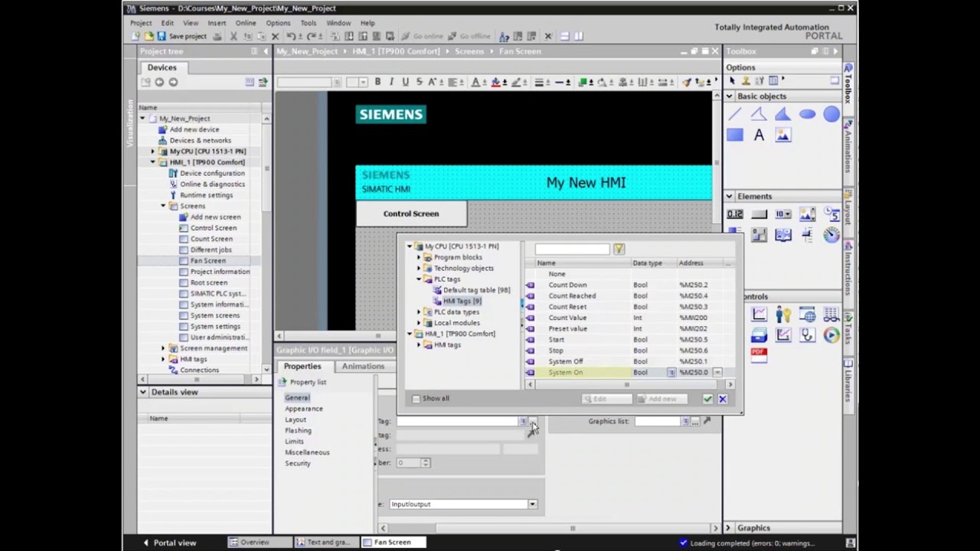Viewport: 980px width, 551px height.
Task: Select the Line basic object
Action: [735, 115]
